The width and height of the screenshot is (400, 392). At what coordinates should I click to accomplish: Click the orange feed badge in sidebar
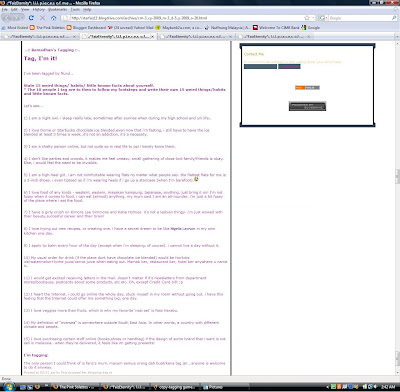pos(307,88)
